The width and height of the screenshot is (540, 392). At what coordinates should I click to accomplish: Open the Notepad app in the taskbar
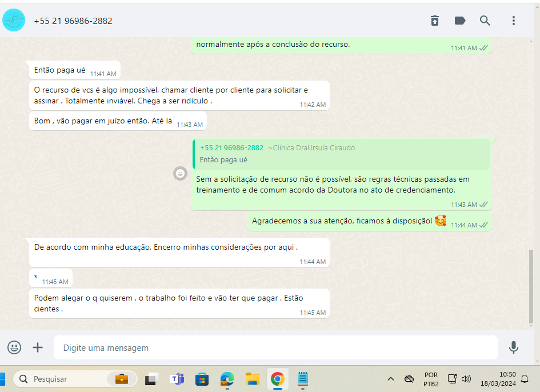click(x=303, y=379)
